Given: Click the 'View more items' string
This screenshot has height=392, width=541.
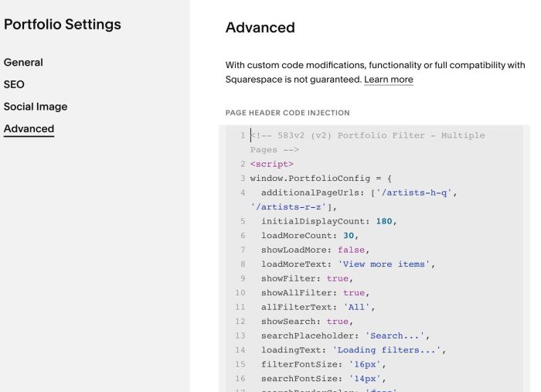Looking at the screenshot, I should [384, 264].
